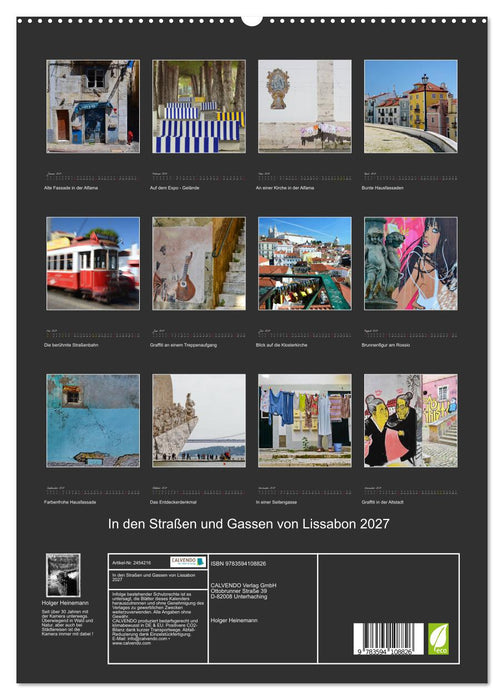Open the colorful house facades photo
This screenshot has height=700, width=504.
click(411, 106)
